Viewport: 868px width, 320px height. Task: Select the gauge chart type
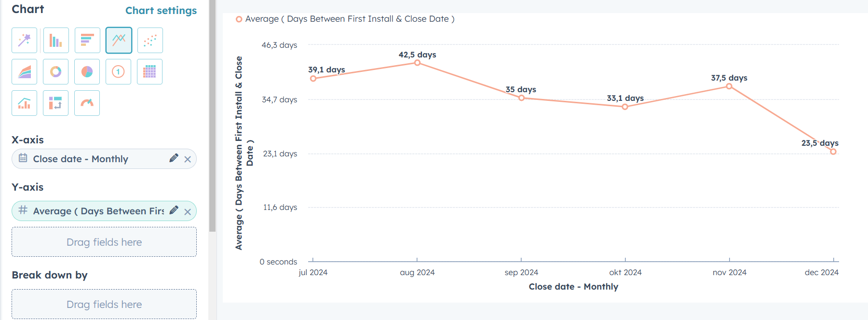point(87,103)
